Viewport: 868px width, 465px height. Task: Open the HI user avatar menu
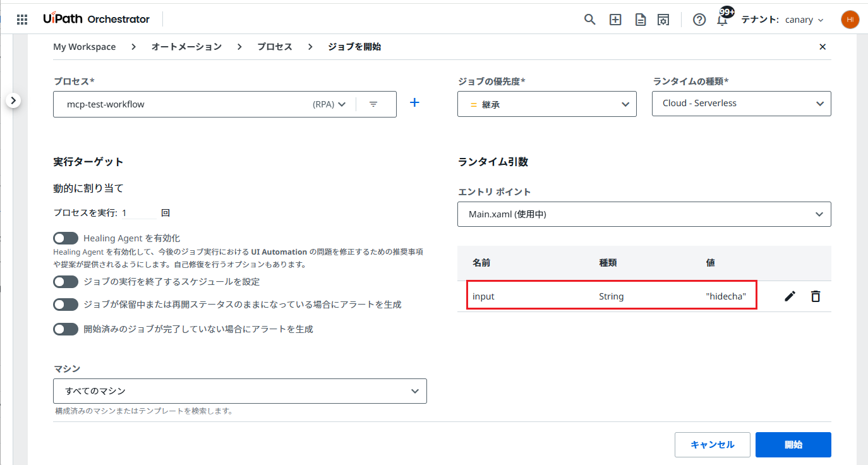(x=850, y=20)
